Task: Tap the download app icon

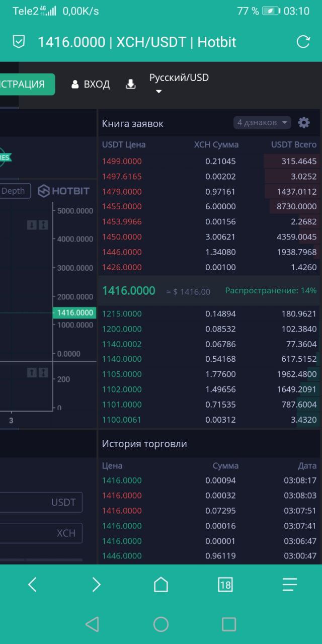Action: click(130, 84)
